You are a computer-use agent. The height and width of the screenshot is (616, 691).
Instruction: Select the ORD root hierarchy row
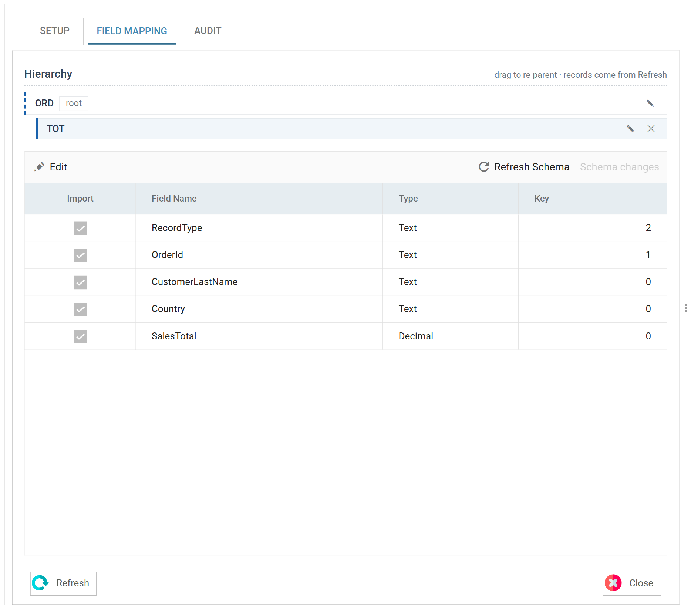(346, 103)
